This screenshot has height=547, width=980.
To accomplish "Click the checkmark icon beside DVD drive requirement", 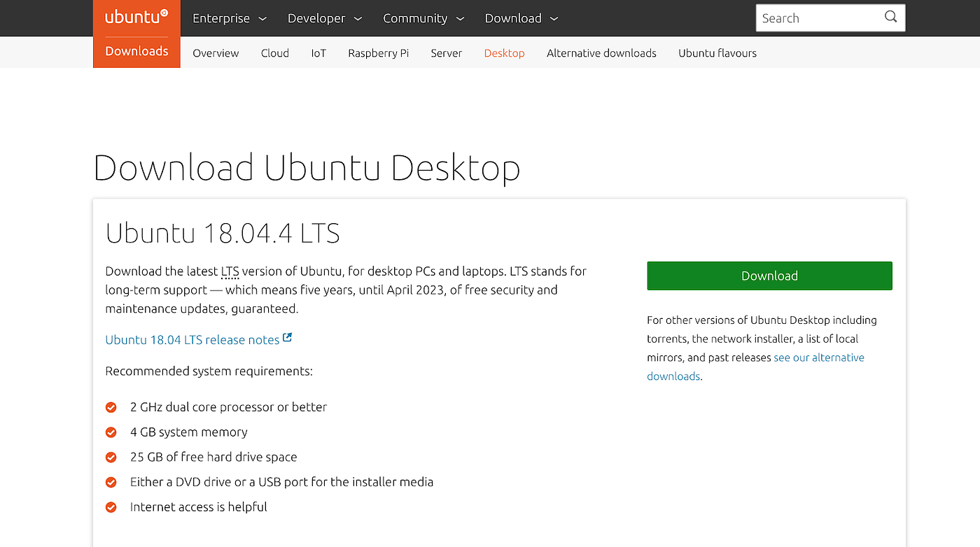I will 111,481.
